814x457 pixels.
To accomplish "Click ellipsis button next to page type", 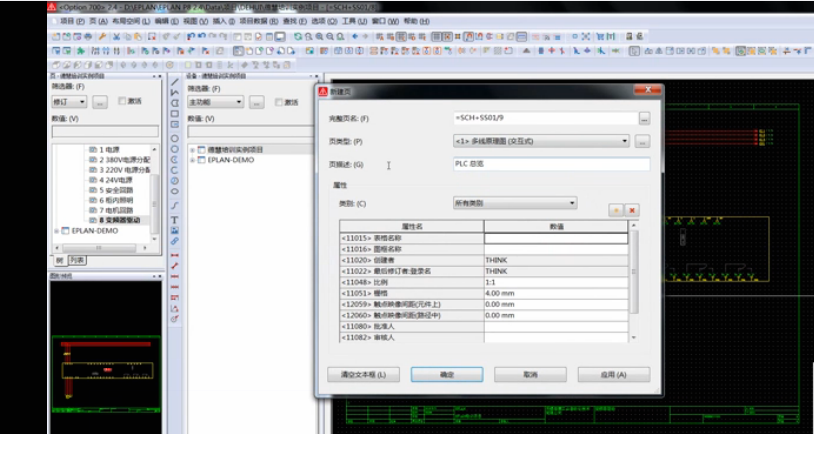I will [642, 141].
